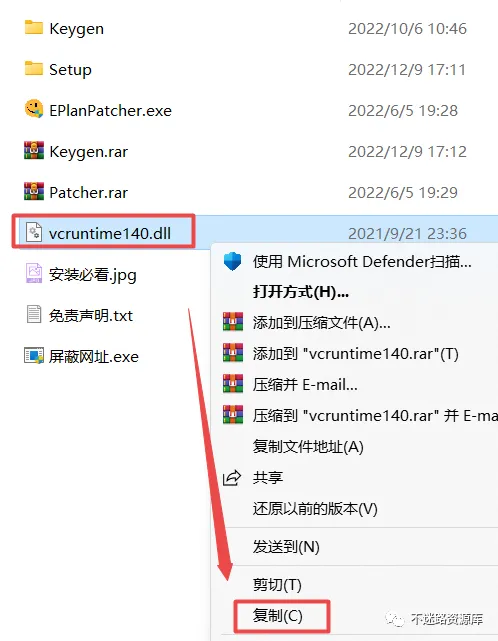
Task: Select 添加到 "vcruntime140.rar"(T) option
Action: (x=355, y=354)
